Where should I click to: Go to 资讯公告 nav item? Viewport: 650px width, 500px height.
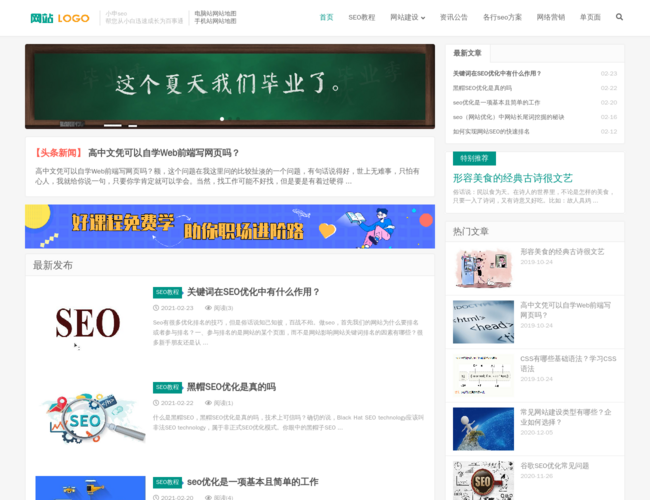pos(454,17)
